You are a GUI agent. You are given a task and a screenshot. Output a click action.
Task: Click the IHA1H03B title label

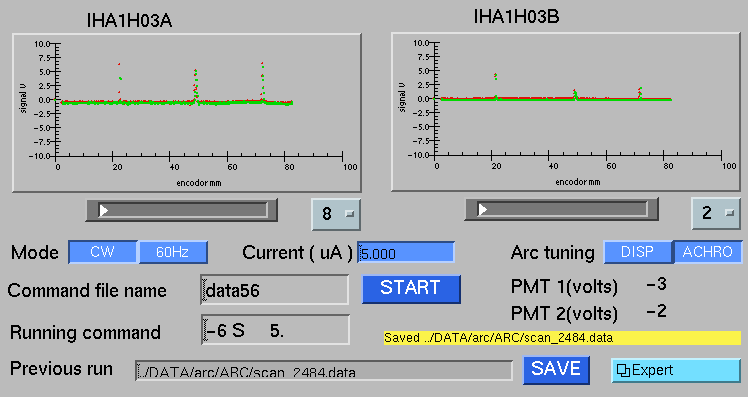pyautogui.click(x=516, y=17)
